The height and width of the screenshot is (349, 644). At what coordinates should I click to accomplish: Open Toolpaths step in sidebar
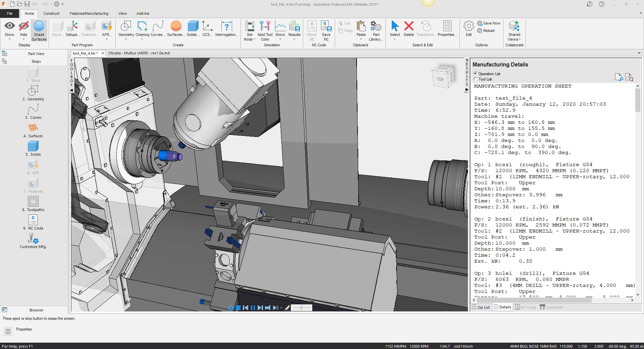point(33,204)
